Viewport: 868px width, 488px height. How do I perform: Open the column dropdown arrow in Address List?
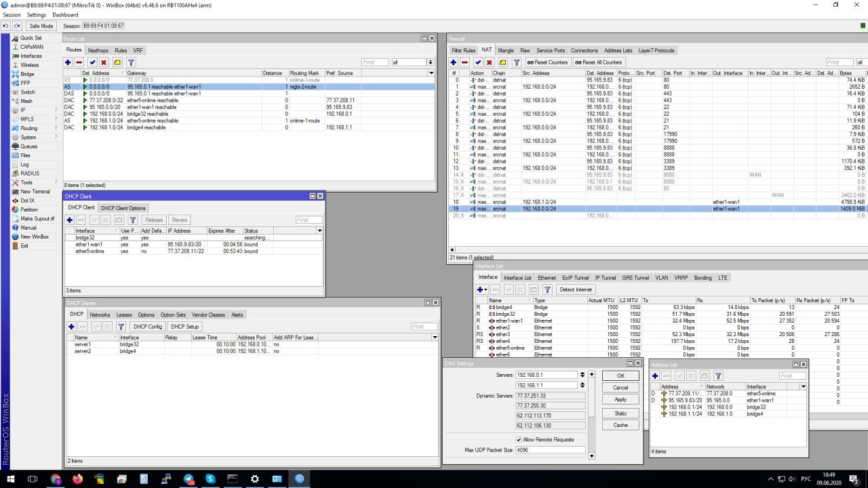tap(803, 386)
